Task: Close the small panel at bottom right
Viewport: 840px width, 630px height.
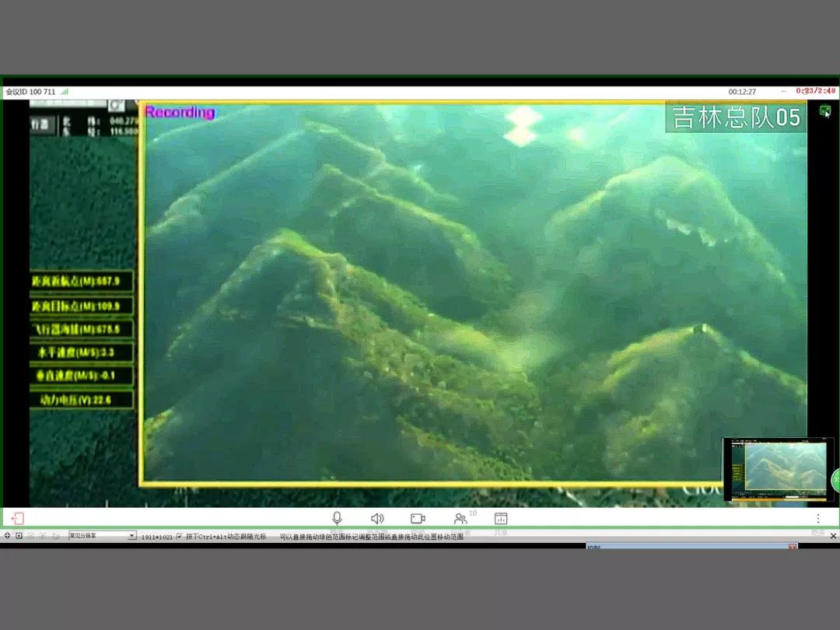Action: point(793,547)
